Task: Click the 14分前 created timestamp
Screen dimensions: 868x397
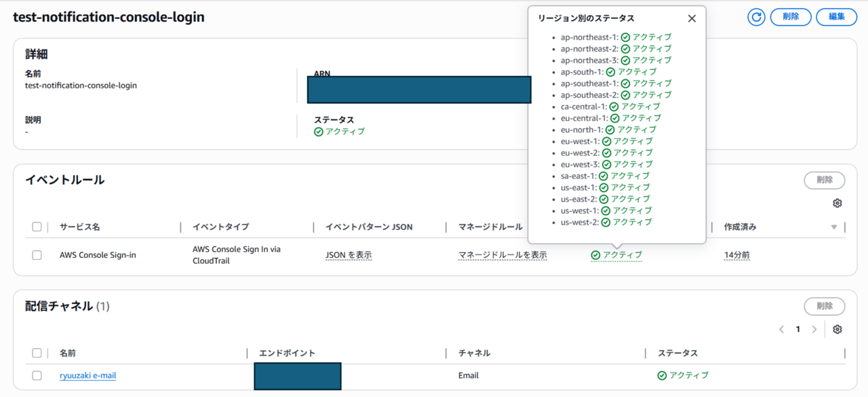Action: click(736, 255)
